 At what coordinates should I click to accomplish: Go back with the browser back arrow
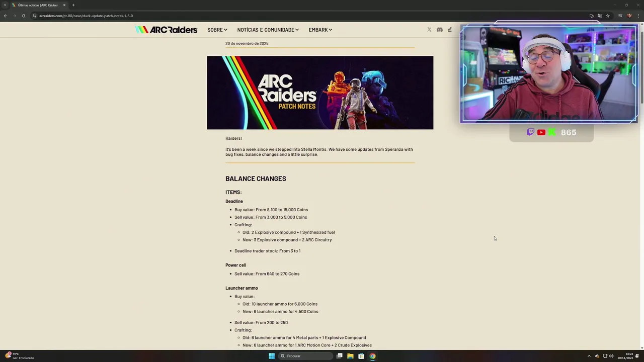(x=5, y=16)
